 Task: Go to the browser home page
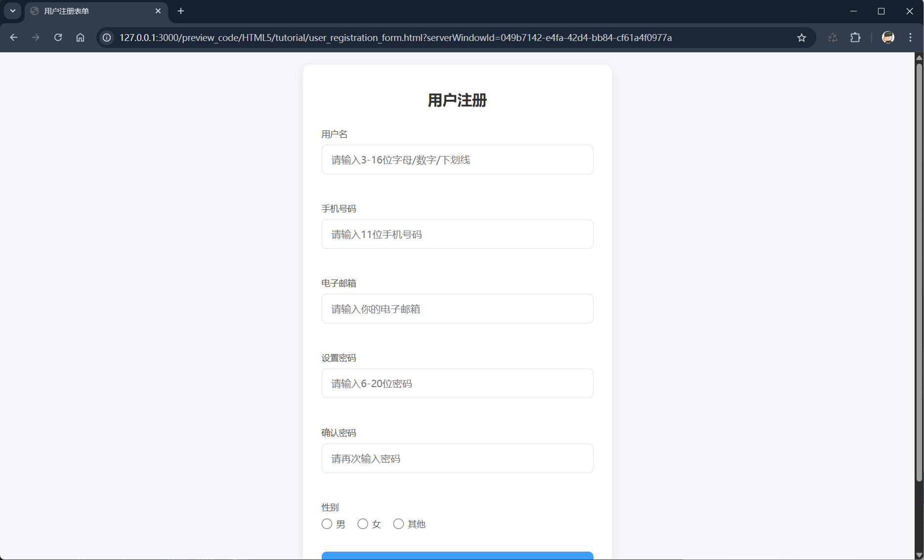(x=80, y=38)
